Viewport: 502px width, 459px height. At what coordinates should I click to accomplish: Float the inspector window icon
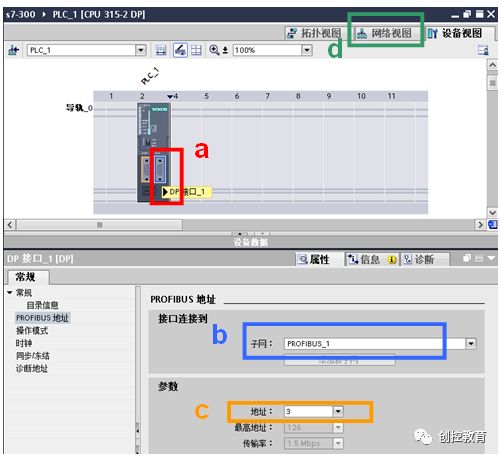(x=467, y=258)
